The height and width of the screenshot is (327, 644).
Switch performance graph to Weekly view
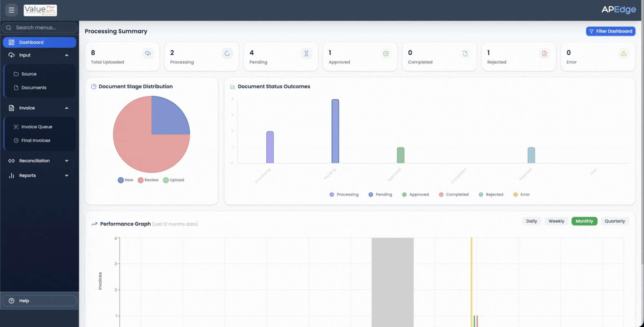pyautogui.click(x=556, y=221)
